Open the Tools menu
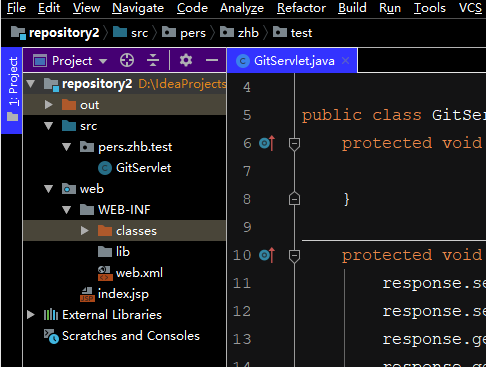 pyautogui.click(x=429, y=8)
